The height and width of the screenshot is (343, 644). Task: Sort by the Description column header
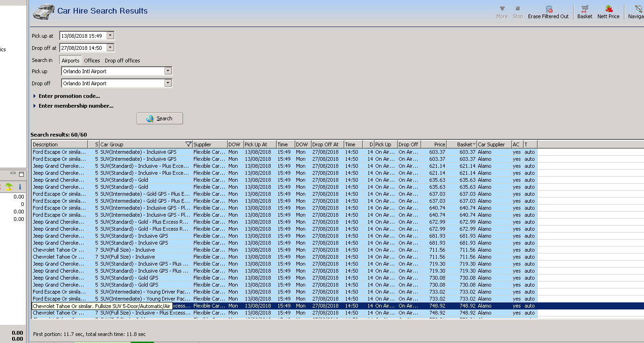(60, 144)
